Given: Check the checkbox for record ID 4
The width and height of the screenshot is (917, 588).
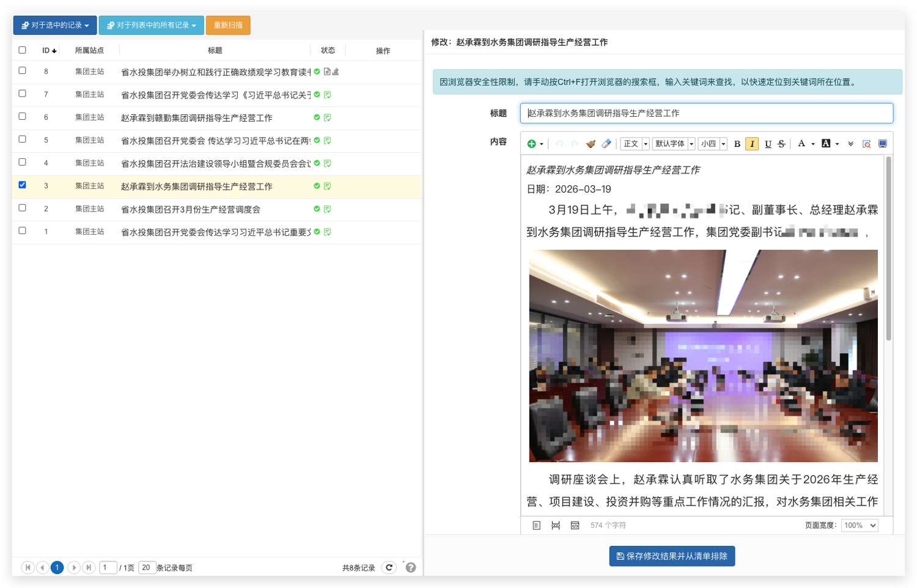Looking at the screenshot, I should click(x=23, y=162).
